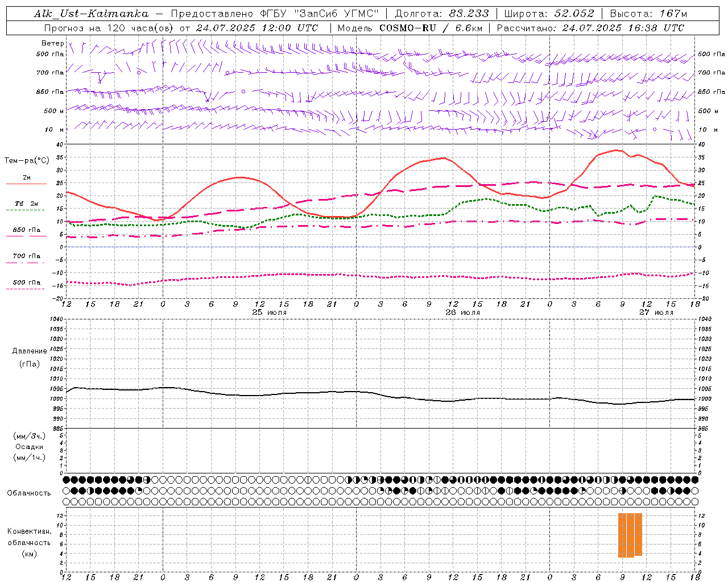Select the Осадки panel label
The width and height of the screenshot is (728, 582).
pyautogui.click(x=30, y=447)
